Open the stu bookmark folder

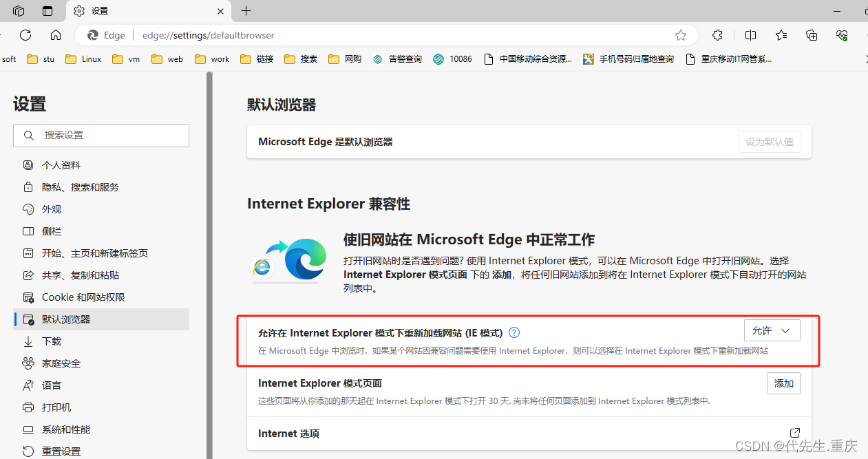tap(41, 59)
